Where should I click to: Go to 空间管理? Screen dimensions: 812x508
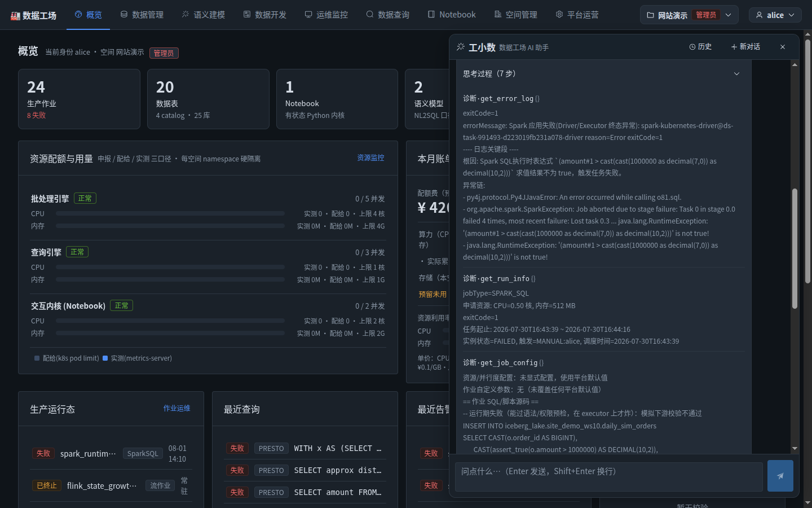click(x=516, y=15)
